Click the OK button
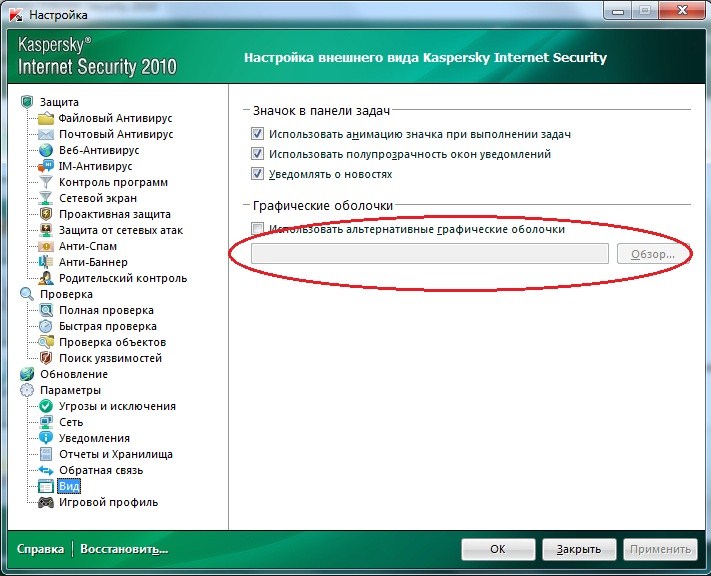The image size is (711, 576). click(498, 549)
